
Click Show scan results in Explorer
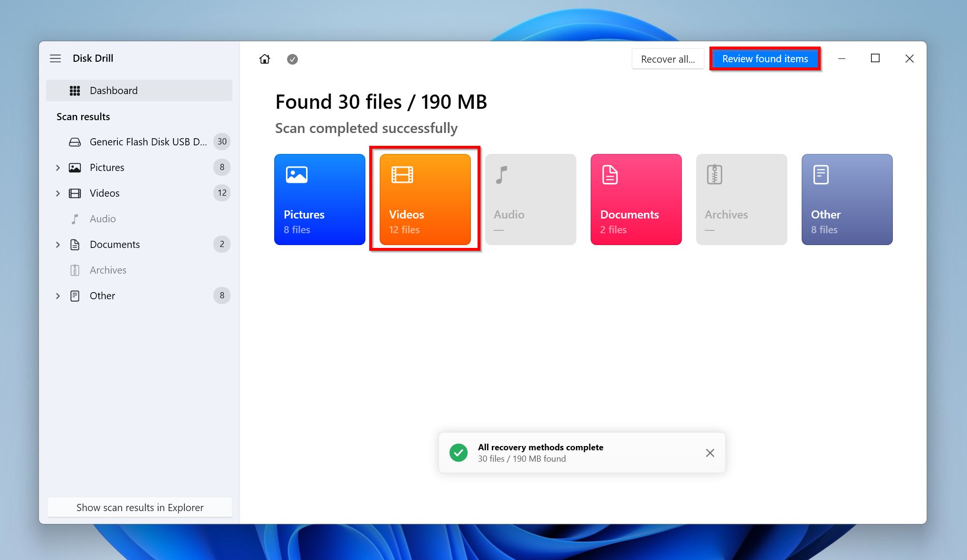(139, 507)
